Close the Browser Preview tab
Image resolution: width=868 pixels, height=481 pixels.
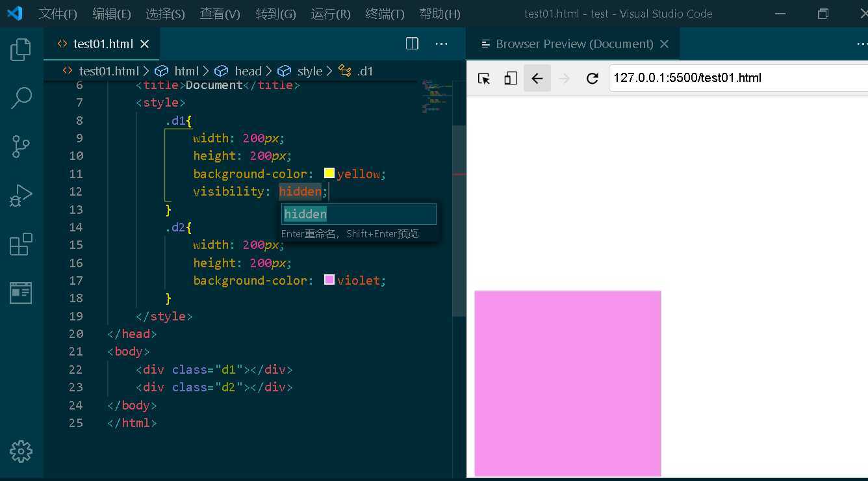(664, 44)
